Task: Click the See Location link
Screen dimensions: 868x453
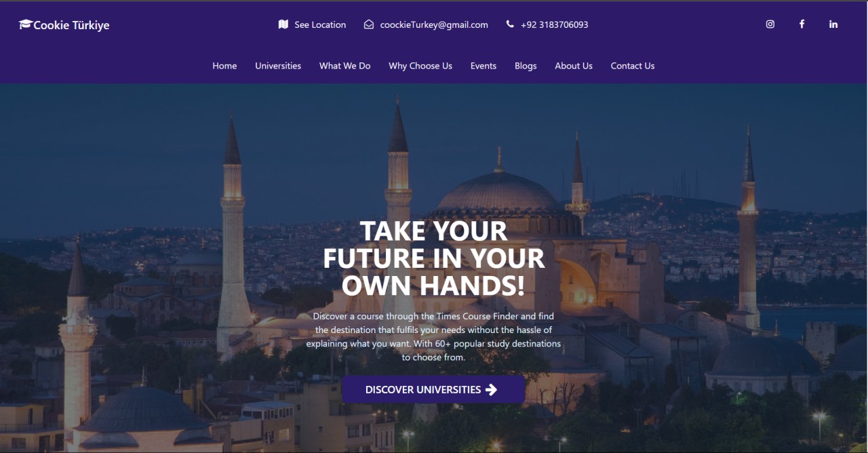Action: (x=320, y=24)
